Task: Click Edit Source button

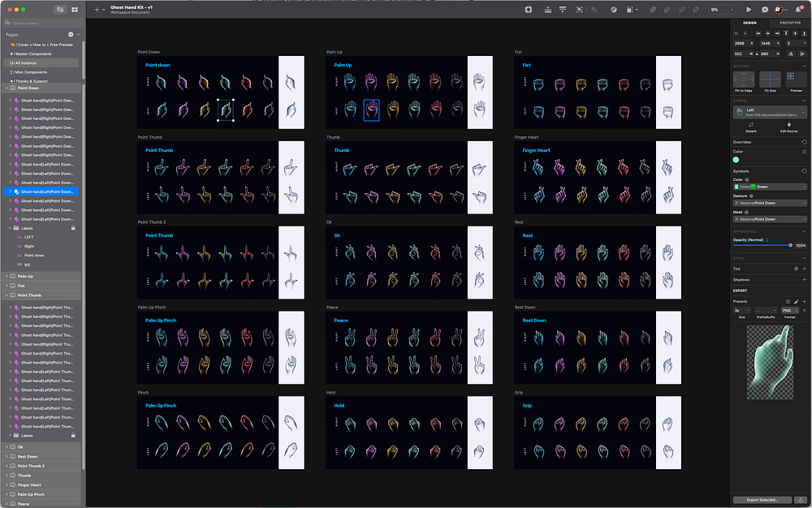Action: tap(788, 127)
